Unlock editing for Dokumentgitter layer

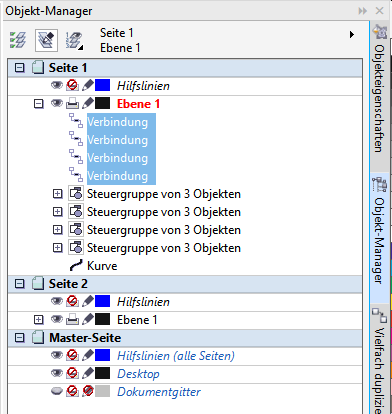point(87,392)
